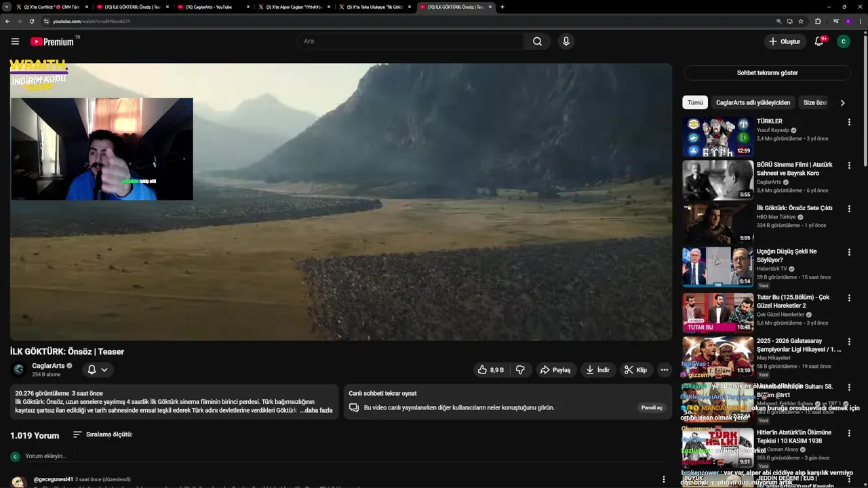The width and height of the screenshot is (868, 488).
Task: Click the İLK GÖKTÜRK: Önsöz | Teaser title
Action: point(67,351)
